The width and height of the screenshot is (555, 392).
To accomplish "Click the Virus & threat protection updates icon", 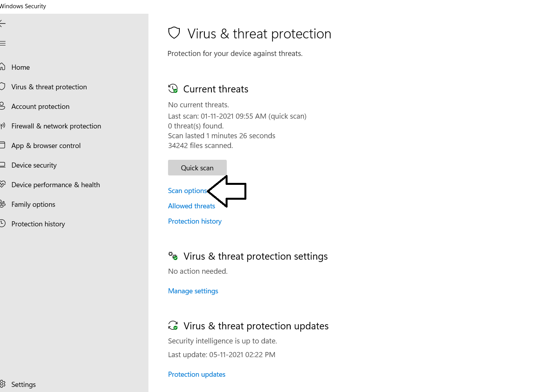I will tap(173, 325).
